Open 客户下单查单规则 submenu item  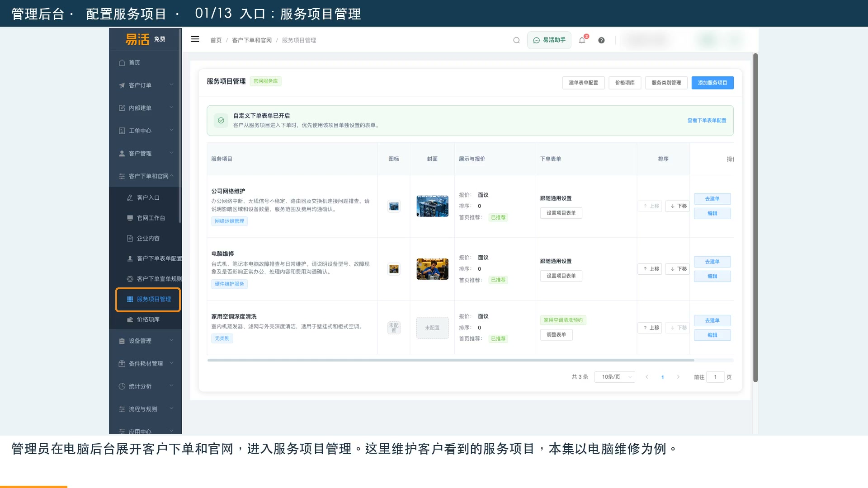[x=145, y=279]
